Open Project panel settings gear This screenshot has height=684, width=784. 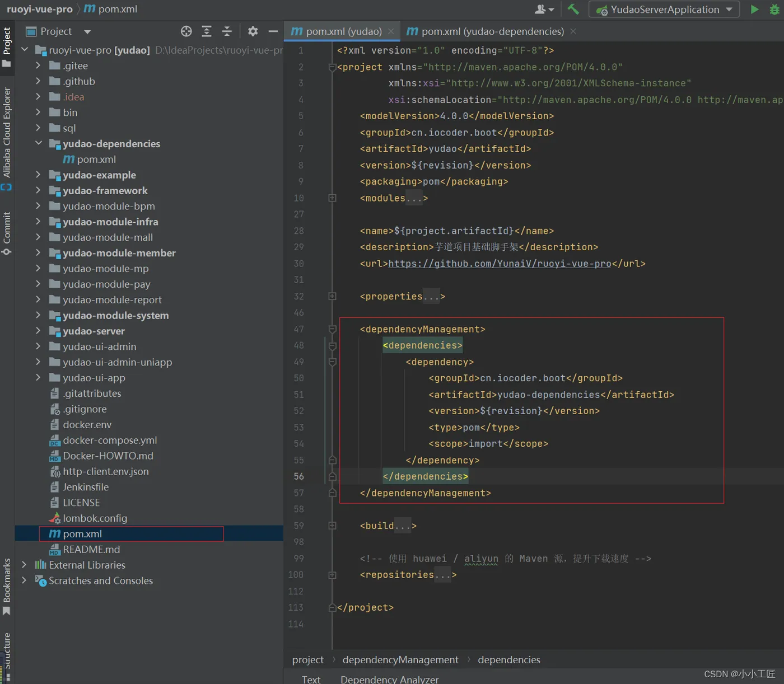[x=253, y=31]
